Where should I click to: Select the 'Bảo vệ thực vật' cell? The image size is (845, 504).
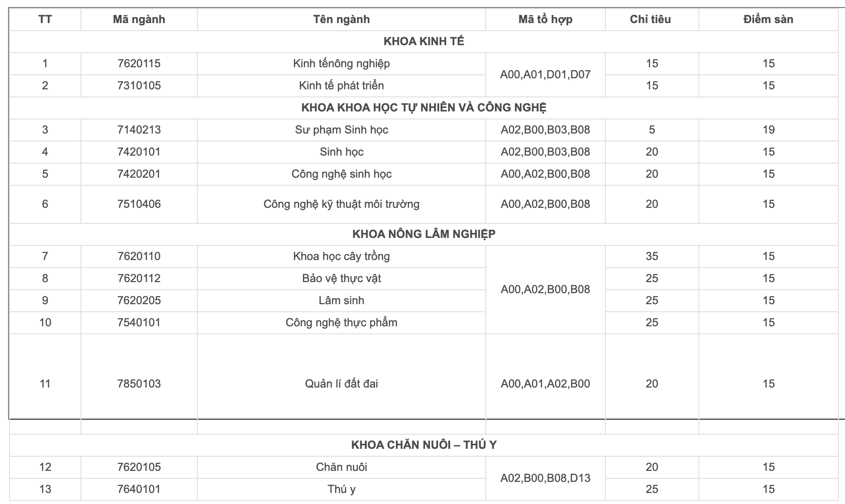coord(341,279)
